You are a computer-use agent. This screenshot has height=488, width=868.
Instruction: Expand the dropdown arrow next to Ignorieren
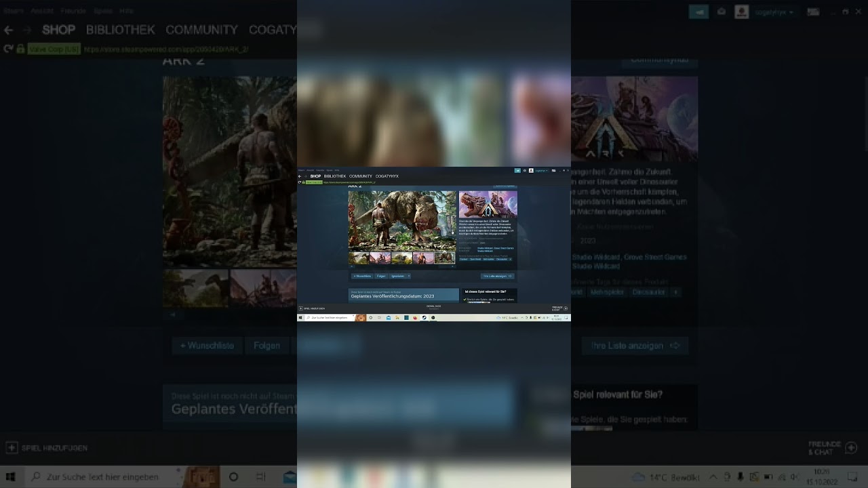(408, 276)
